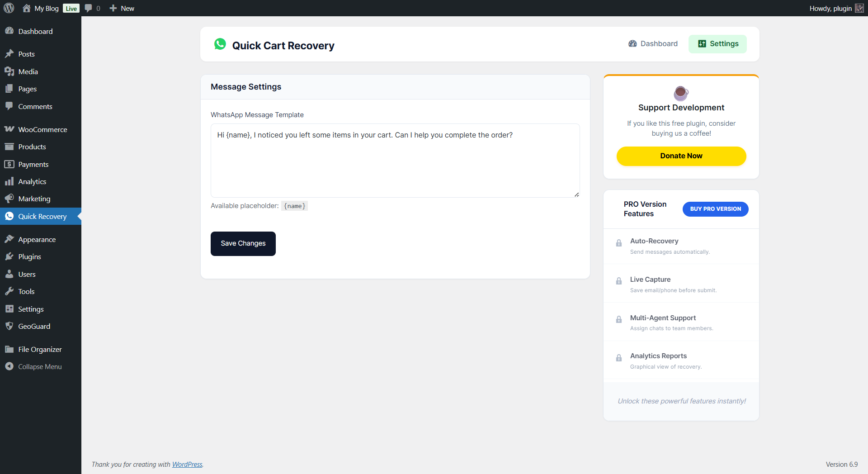Click the WordPress logo in the admin bar
The image size is (868, 474).
[9, 8]
